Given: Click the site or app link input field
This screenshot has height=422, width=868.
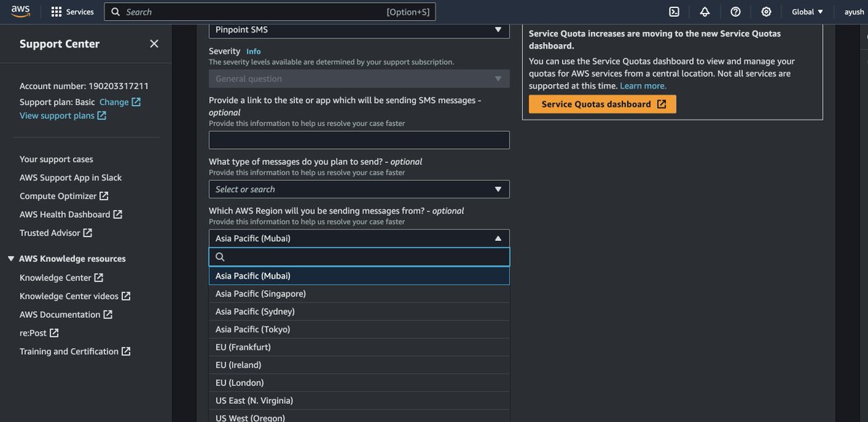Looking at the screenshot, I should coord(359,140).
